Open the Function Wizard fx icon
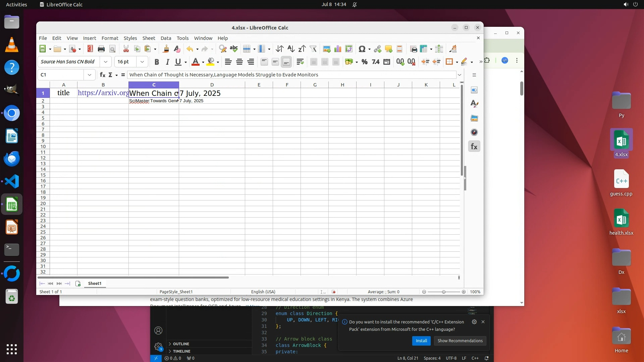The height and width of the screenshot is (362, 644). pyautogui.click(x=102, y=75)
